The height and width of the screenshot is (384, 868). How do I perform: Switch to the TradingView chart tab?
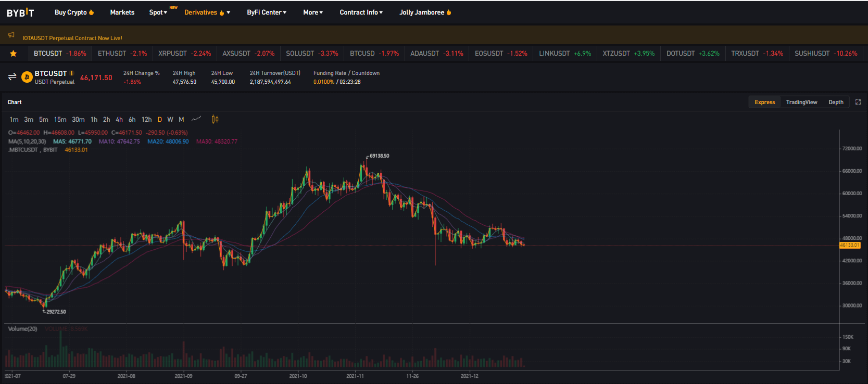point(801,102)
